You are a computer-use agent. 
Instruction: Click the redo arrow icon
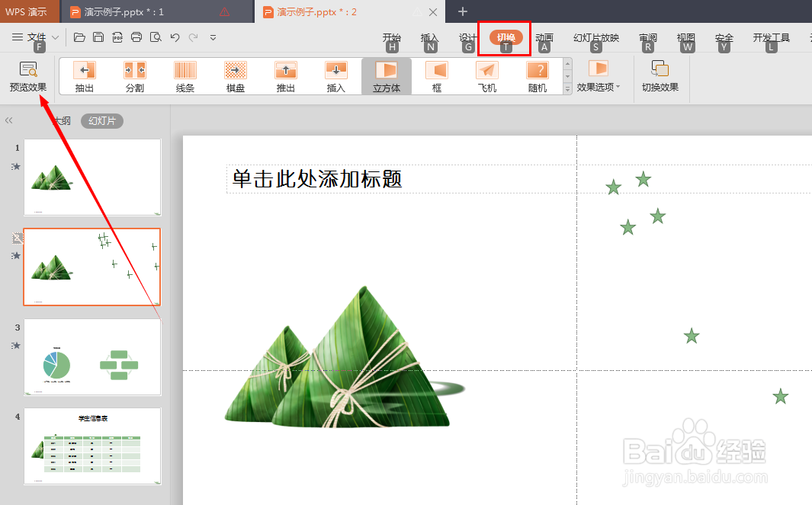coord(193,37)
